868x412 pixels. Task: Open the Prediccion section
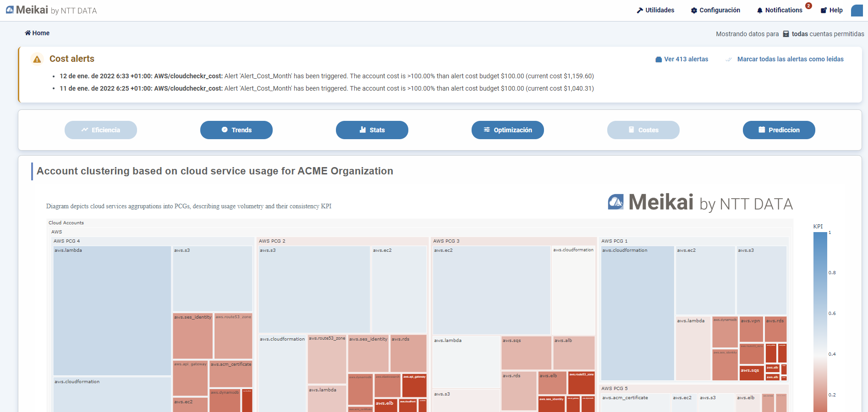(x=779, y=130)
